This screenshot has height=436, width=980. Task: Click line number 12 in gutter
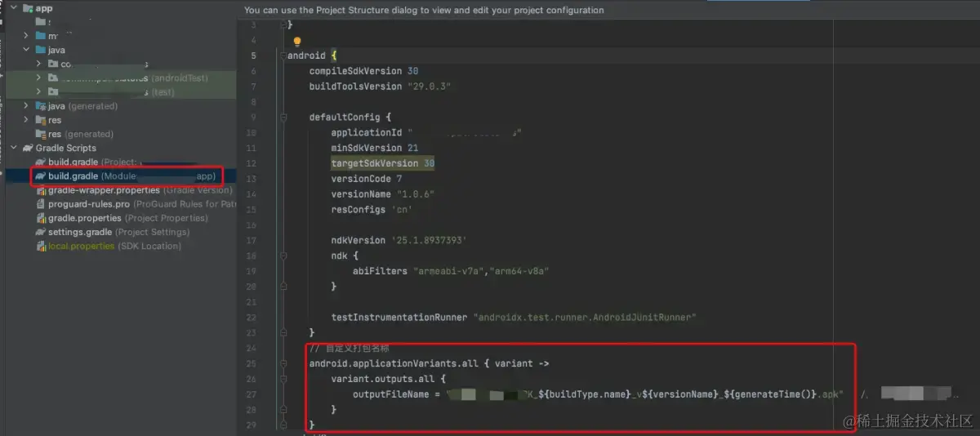pyautogui.click(x=251, y=163)
